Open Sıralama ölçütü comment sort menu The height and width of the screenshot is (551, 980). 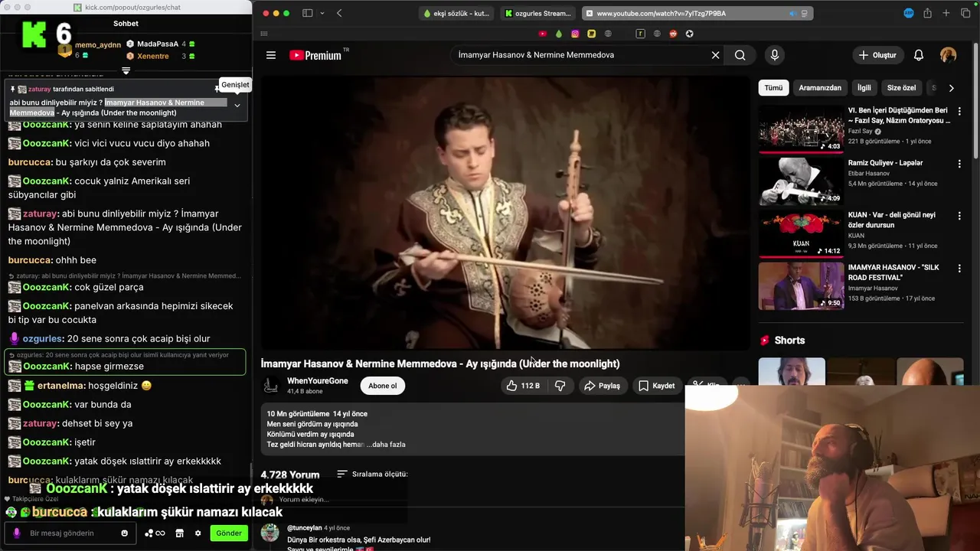coord(372,474)
